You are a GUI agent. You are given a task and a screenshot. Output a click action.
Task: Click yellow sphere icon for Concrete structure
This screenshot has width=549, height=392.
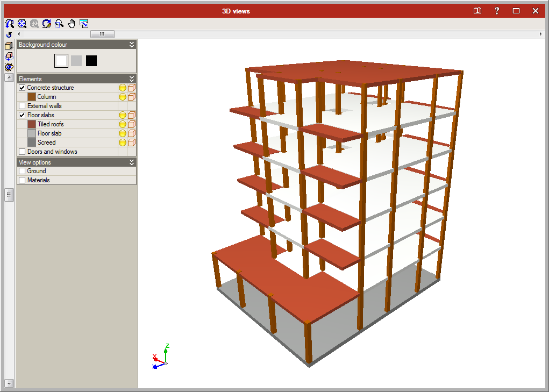[123, 88]
